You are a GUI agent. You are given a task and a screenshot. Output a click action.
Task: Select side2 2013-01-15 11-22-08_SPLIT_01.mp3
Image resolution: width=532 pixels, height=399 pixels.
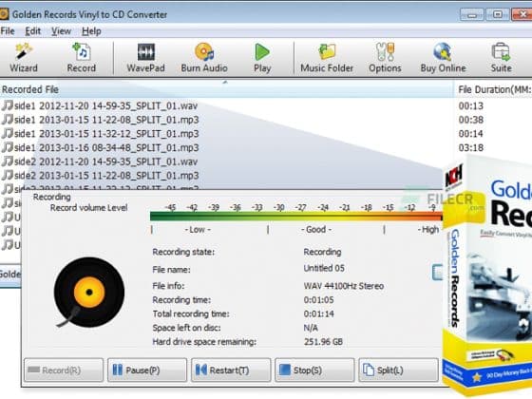click(100, 176)
